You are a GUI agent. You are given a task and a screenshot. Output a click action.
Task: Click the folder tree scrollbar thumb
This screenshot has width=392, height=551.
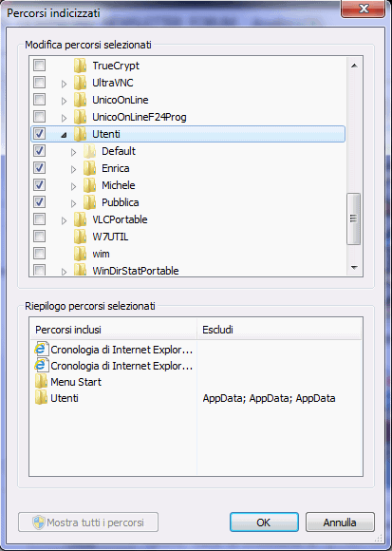click(354, 218)
